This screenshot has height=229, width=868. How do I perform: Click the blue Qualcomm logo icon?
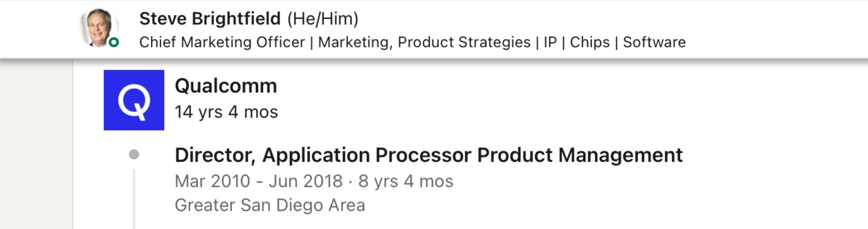coord(134,100)
